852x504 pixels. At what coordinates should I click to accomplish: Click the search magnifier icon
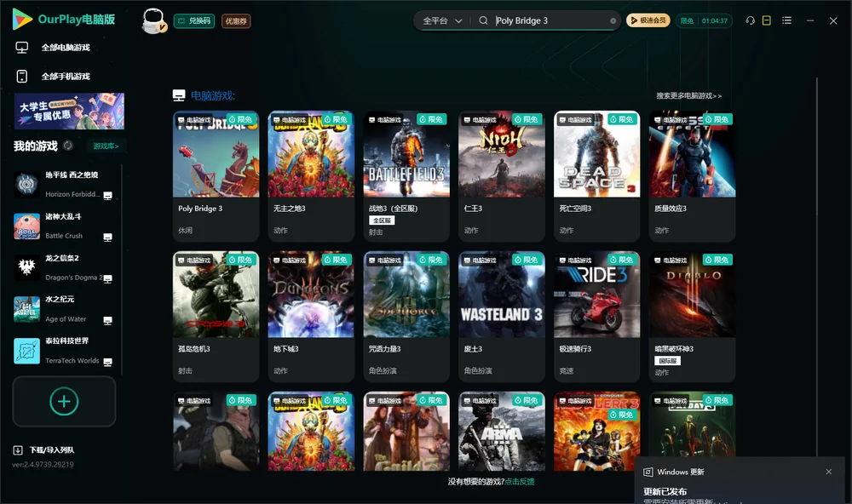click(x=483, y=20)
